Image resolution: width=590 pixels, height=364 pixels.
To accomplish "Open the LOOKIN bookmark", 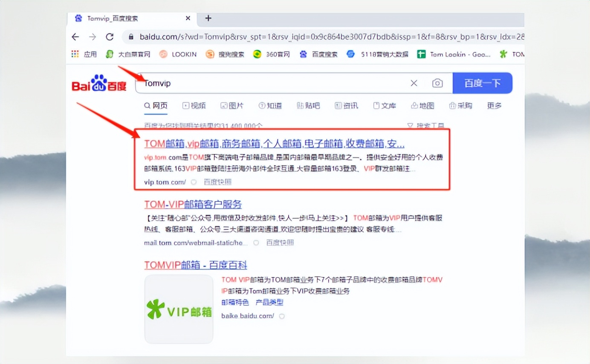I will point(178,54).
